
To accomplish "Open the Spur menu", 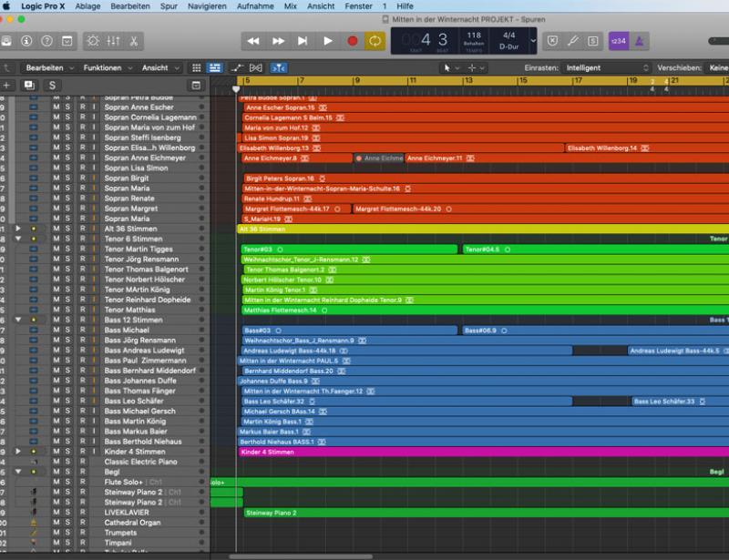I will click(x=169, y=5).
